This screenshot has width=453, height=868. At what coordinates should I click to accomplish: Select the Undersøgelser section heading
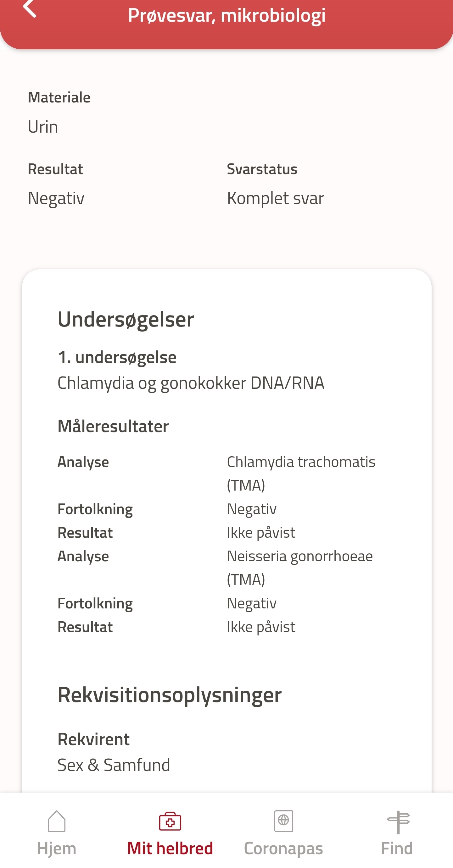click(126, 319)
